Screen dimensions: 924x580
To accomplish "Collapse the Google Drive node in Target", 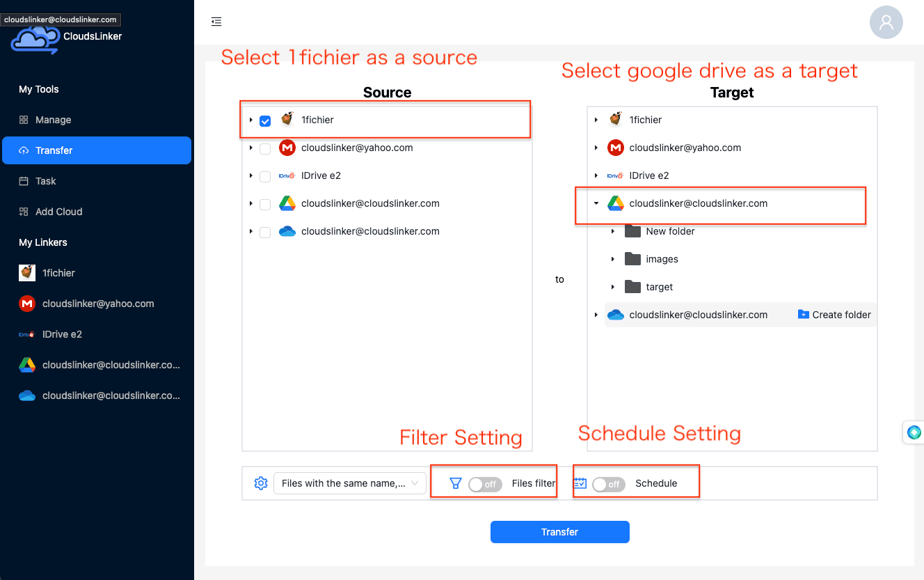I will tap(596, 203).
